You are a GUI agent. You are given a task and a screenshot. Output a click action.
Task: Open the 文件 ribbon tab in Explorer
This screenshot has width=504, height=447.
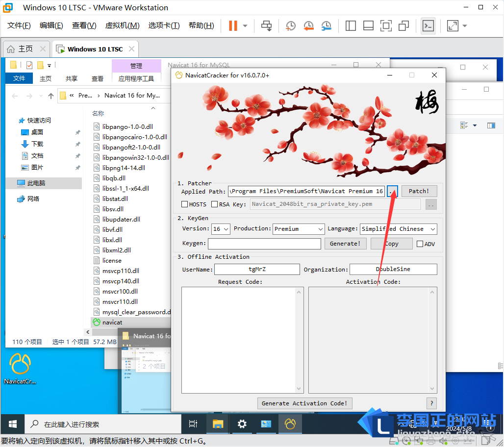click(19, 78)
